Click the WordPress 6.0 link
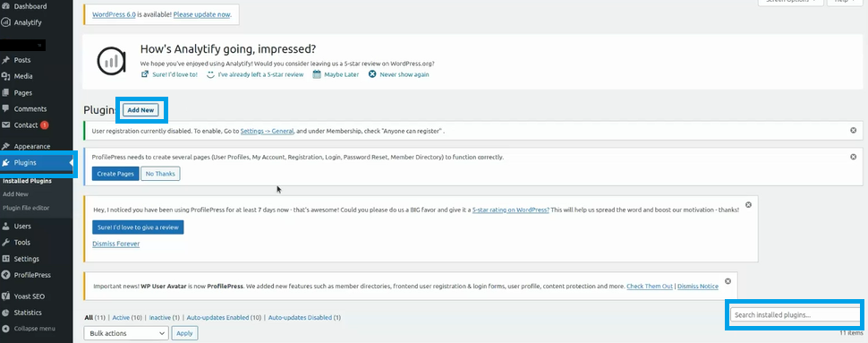Image resolution: width=868 pixels, height=343 pixels. coord(114,14)
